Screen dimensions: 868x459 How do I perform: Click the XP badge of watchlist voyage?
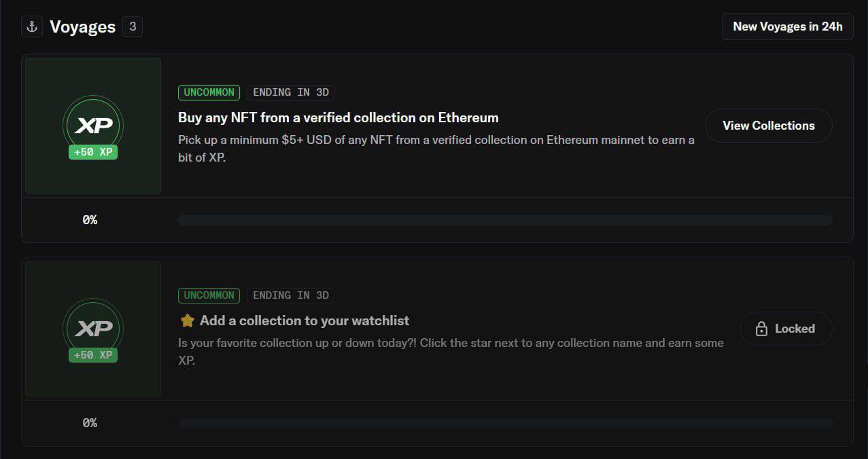coord(93,329)
